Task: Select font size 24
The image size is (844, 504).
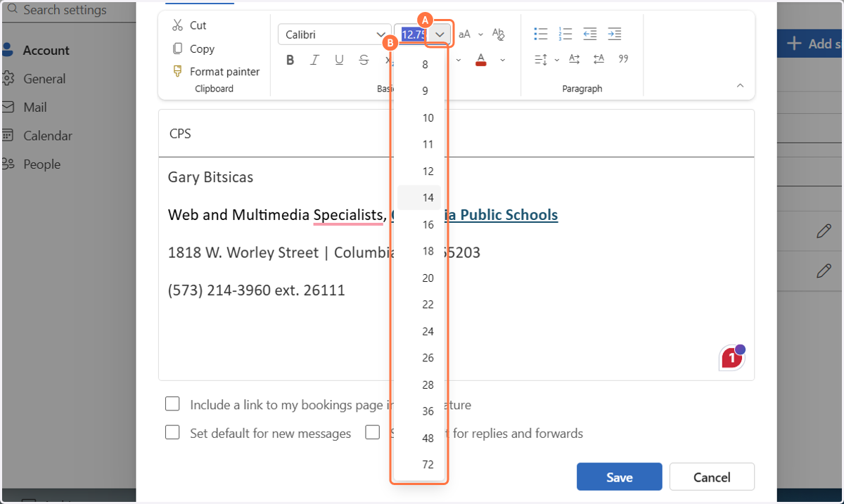Action: tap(419, 332)
